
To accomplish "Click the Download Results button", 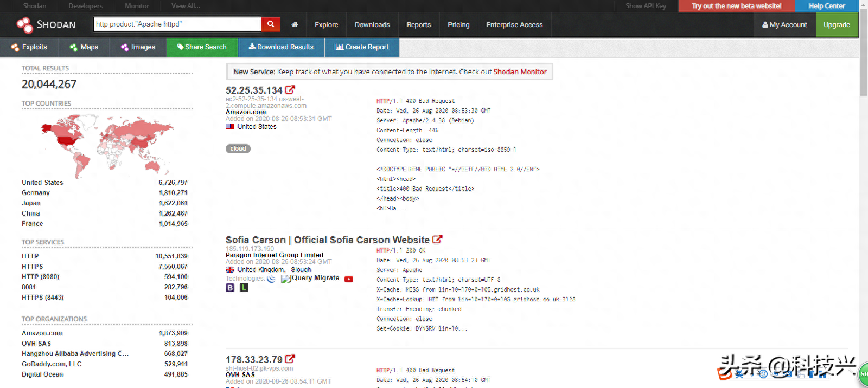I will point(281,47).
